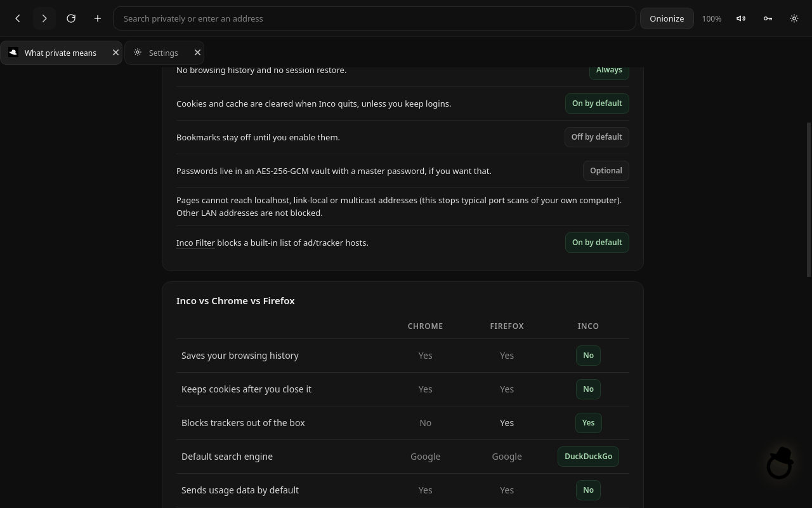The width and height of the screenshot is (812, 508).
Task: Click 'Blocks trackers out of the box' row label
Action: coord(243,423)
